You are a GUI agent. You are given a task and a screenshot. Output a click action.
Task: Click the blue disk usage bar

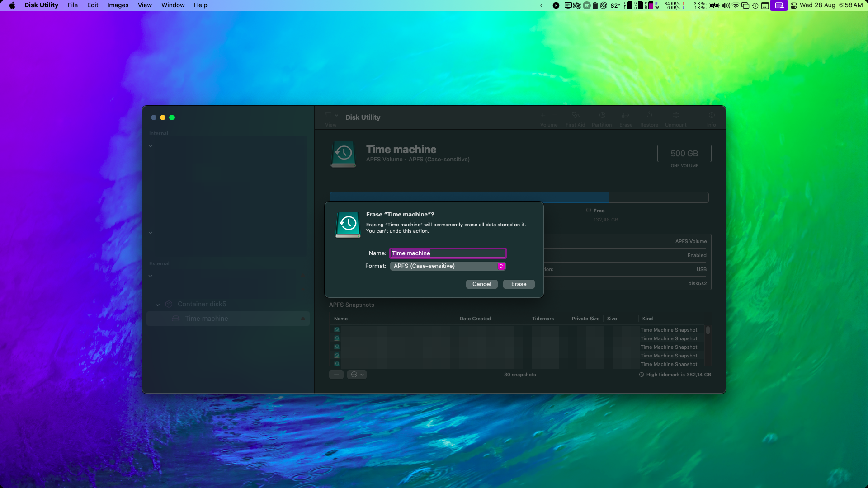click(x=469, y=197)
